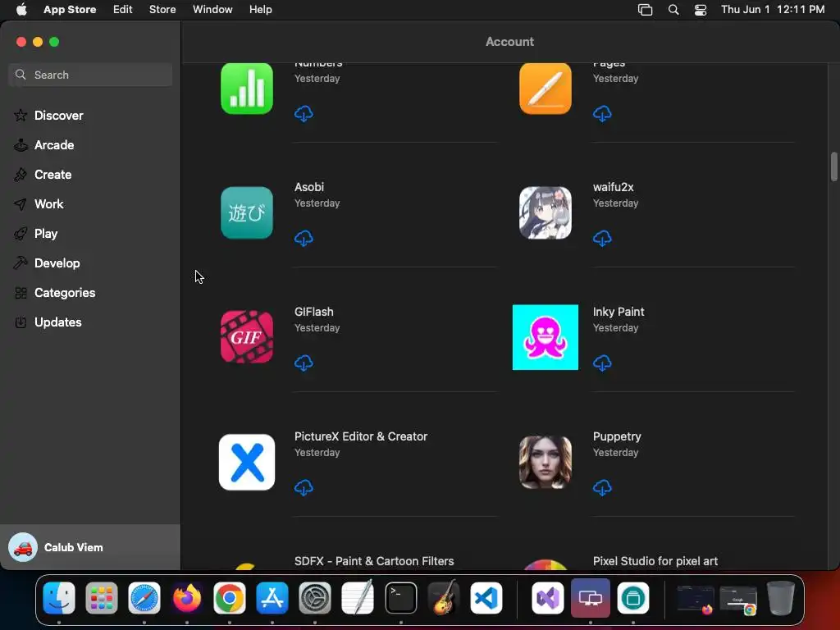840x630 pixels.
Task: Open the App Store menu
Action: coord(70,10)
